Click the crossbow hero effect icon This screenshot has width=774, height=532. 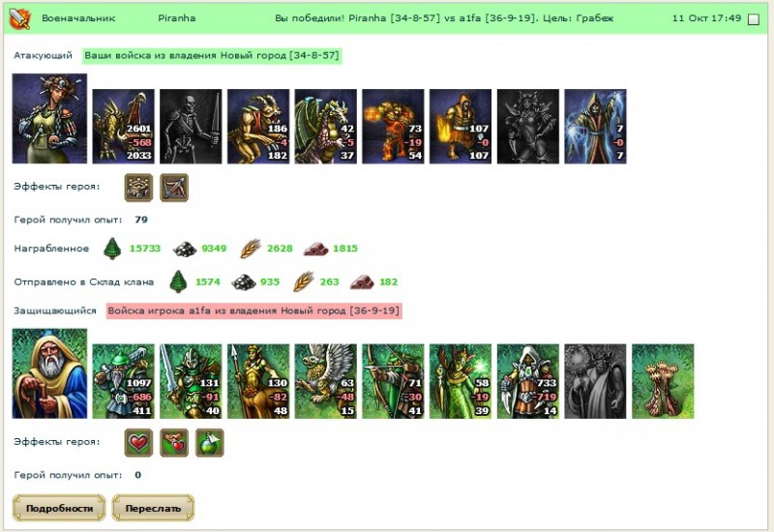[x=174, y=188]
